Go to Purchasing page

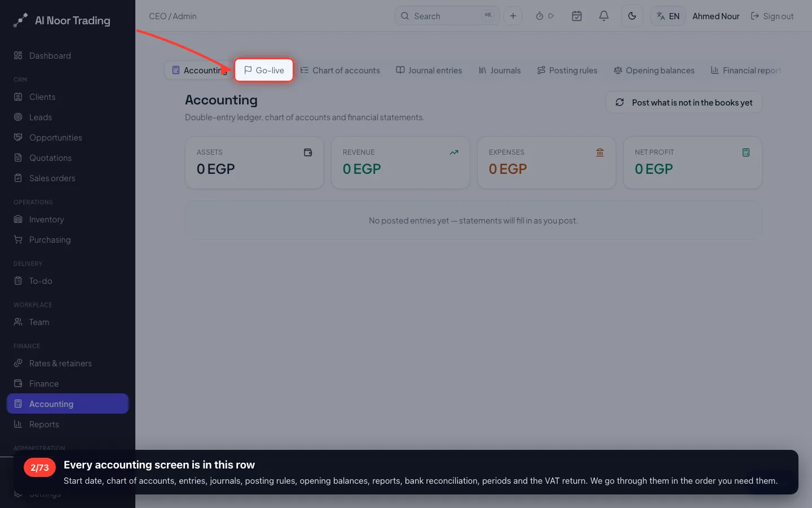[68, 239]
